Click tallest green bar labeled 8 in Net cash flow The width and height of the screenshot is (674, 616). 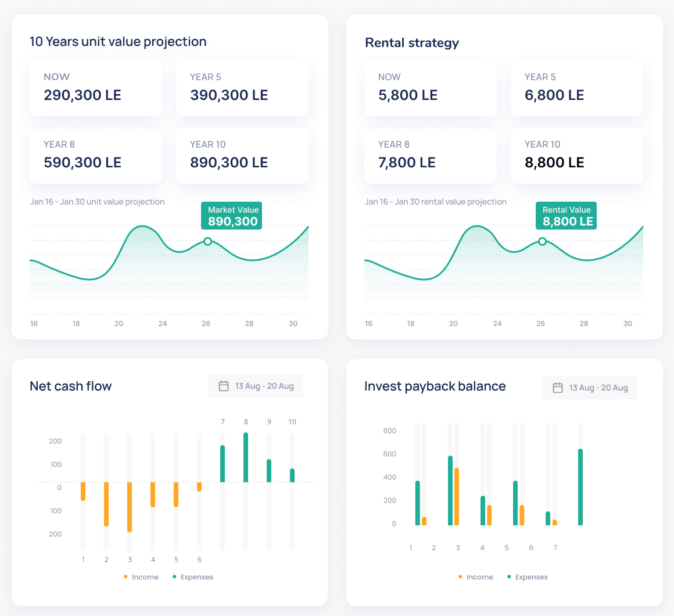point(246,457)
